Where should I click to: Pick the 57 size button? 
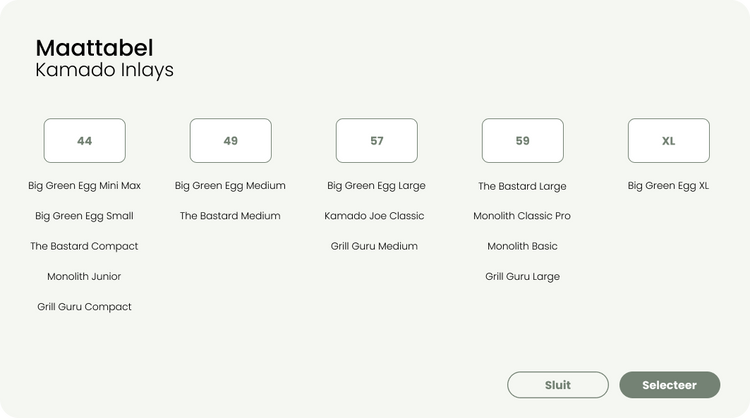coord(376,141)
